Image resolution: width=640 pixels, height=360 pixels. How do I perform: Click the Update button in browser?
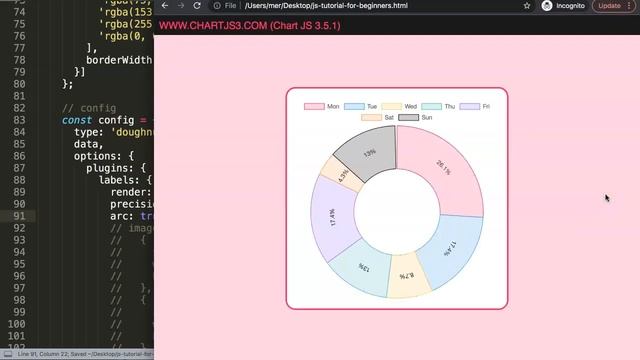click(x=609, y=6)
